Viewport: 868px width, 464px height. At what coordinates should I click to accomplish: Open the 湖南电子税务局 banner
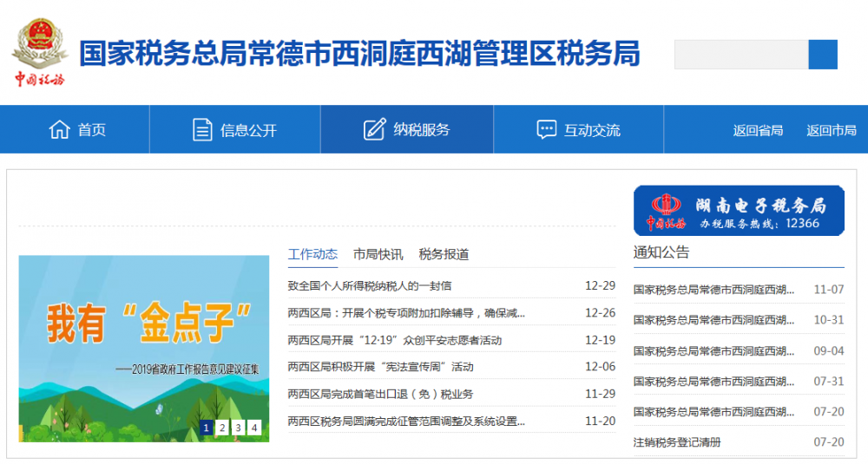pyautogui.click(x=739, y=211)
